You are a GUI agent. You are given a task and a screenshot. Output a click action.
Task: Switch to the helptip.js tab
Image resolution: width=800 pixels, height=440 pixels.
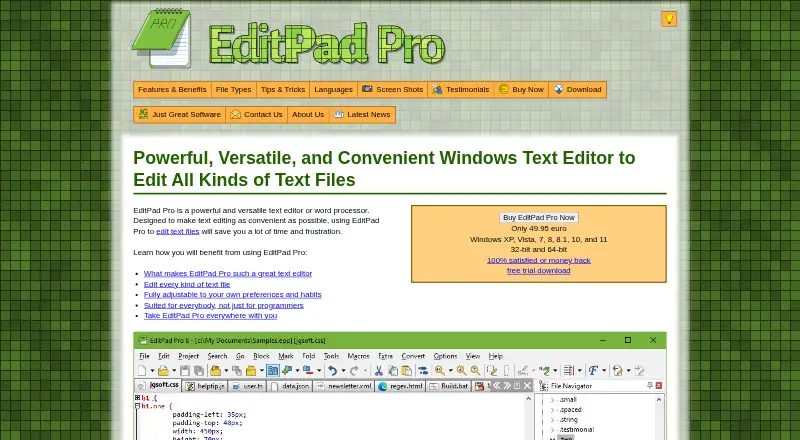pos(205,386)
